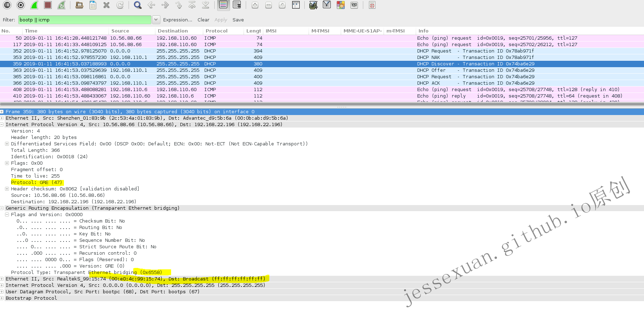644x309 pixels.
Task: Select packet 50 ICMP echo request
Action: coord(322,38)
